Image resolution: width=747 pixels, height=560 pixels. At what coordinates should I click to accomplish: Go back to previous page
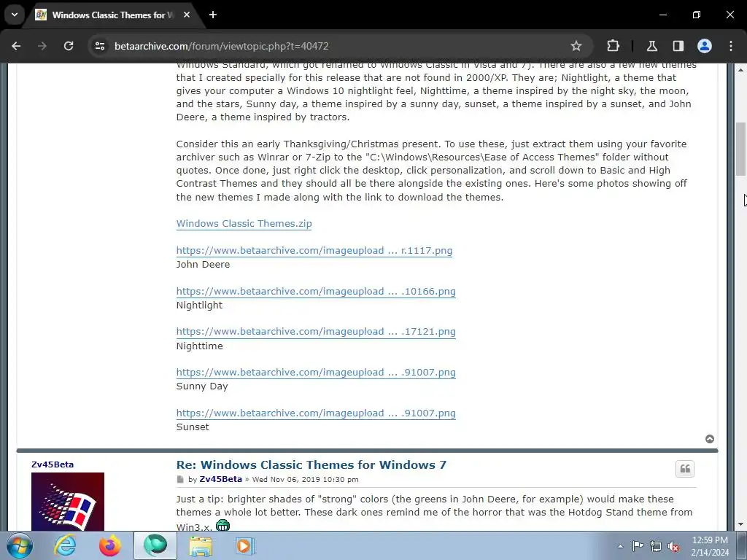pos(16,46)
